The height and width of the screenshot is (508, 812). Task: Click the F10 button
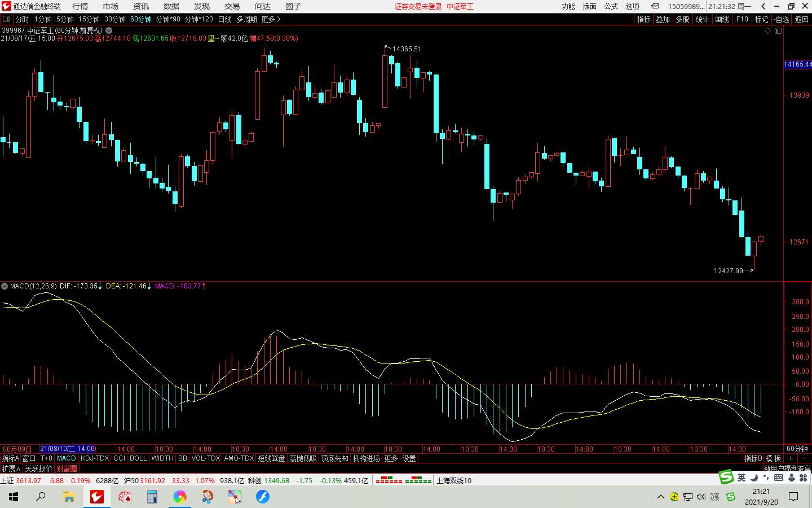742,19
